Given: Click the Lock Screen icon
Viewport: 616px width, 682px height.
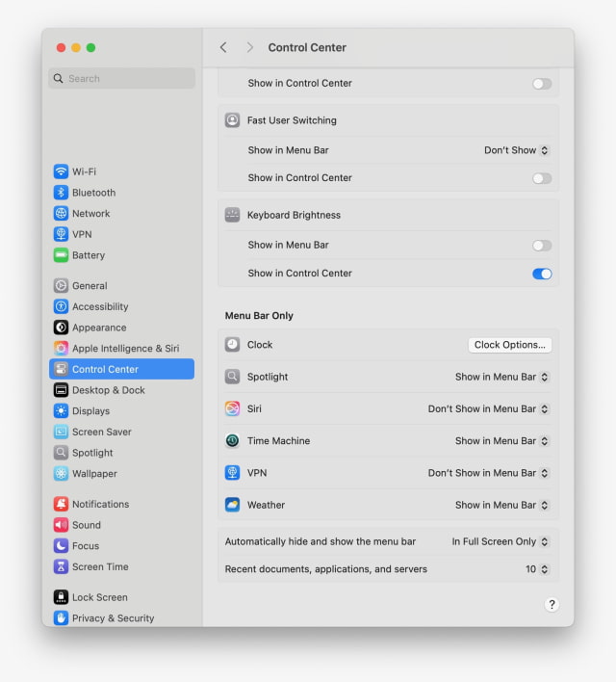Looking at the screenshot, I should pos(61,597).
